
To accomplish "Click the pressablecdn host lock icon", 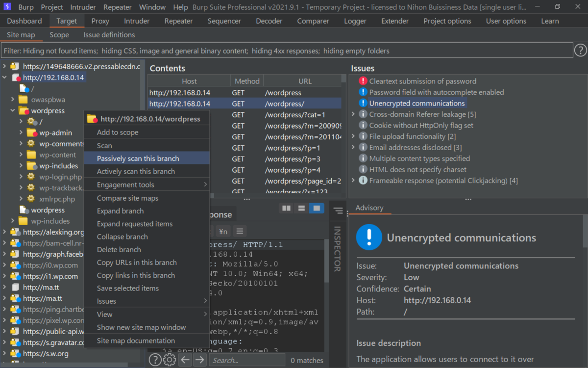I will [15, 66].
